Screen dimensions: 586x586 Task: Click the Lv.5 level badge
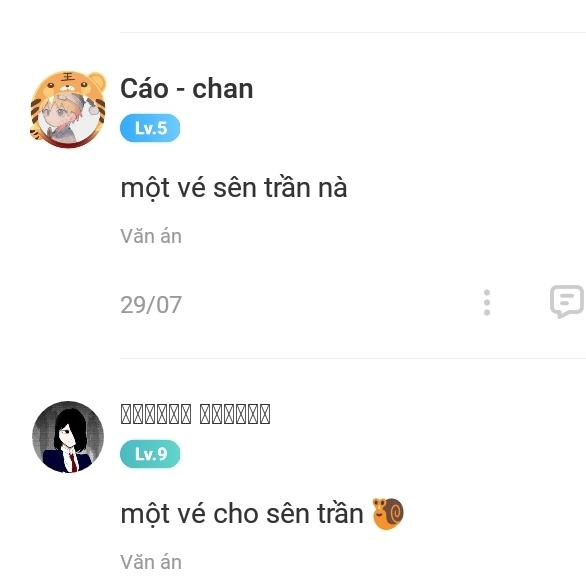coord(150,128)
